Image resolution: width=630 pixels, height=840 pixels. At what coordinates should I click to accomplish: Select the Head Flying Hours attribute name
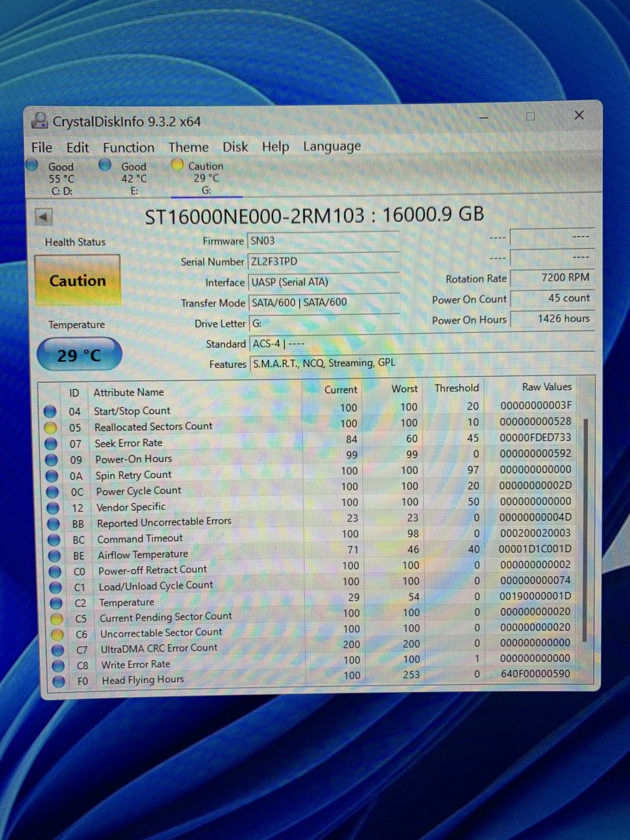point(143,680)
